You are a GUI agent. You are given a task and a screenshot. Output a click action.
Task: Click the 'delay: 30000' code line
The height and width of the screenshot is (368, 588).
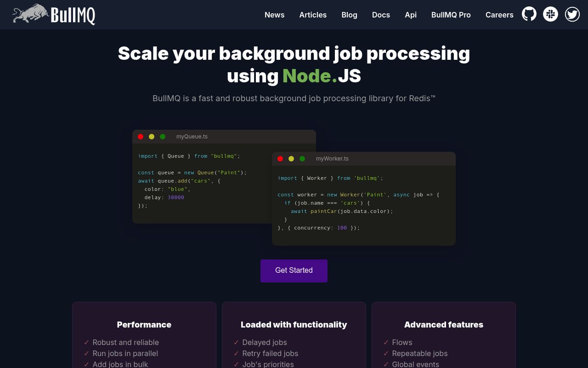164,197
